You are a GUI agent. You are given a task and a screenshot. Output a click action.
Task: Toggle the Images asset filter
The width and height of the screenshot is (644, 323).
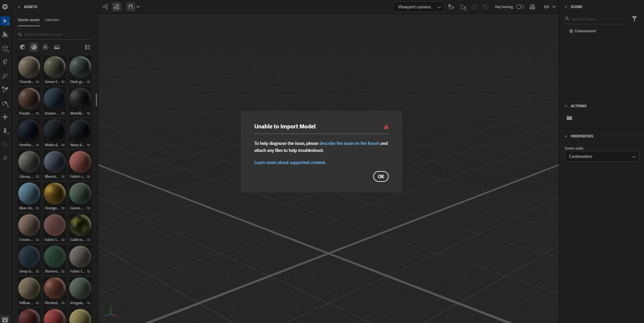tap(57, 47)
